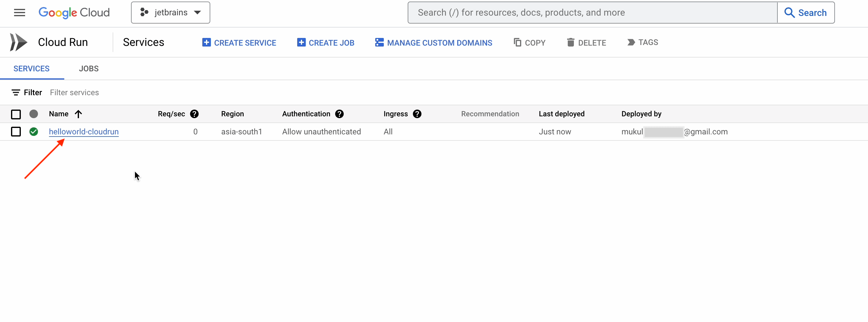Click the Search button in top bar
This screenshot has height=322, width=868.
tap(805, 13)
